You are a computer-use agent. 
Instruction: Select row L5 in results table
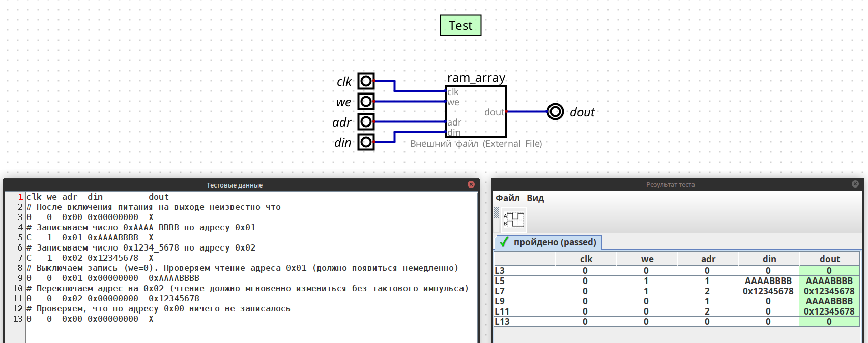(x=677, y=281)
